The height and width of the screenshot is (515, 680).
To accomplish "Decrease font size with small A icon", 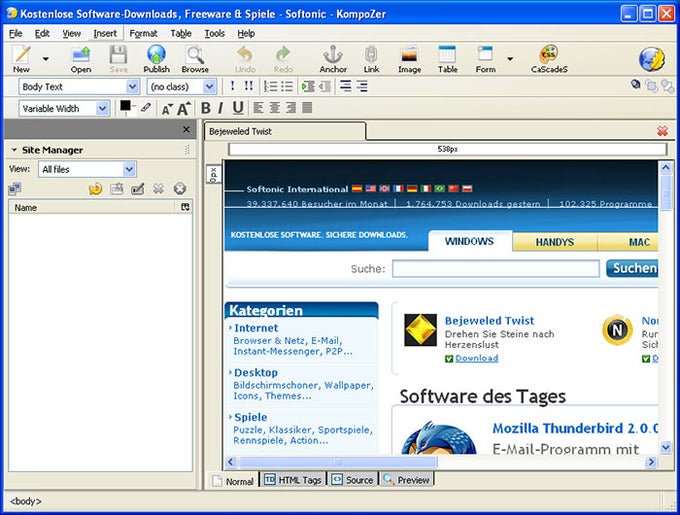I will pyautogui.click(x=167, y=109).
